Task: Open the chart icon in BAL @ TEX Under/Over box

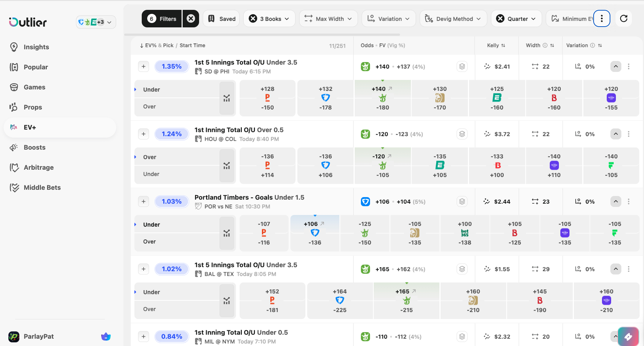Action: tap(227, 301)
